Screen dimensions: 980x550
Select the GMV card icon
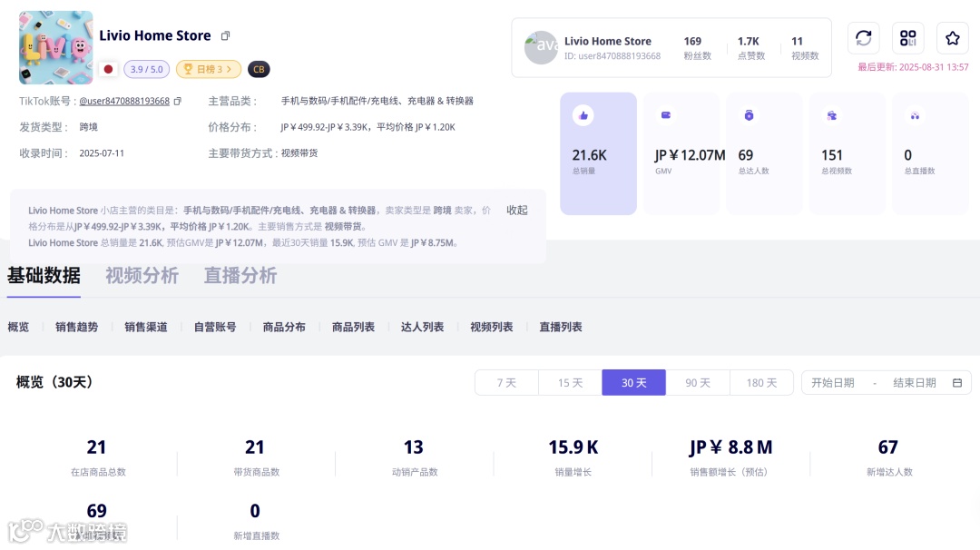666,115
